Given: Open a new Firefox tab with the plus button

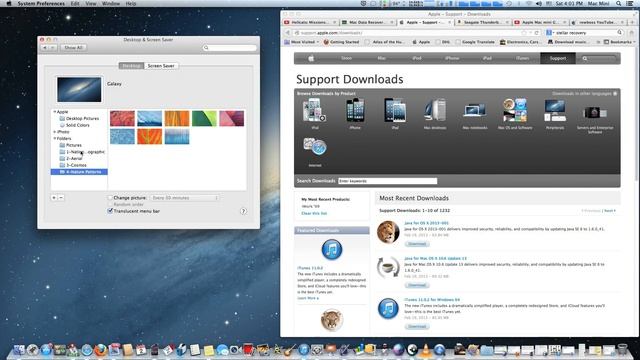Looking at the screenshot, I should click(x=633, y=22).
